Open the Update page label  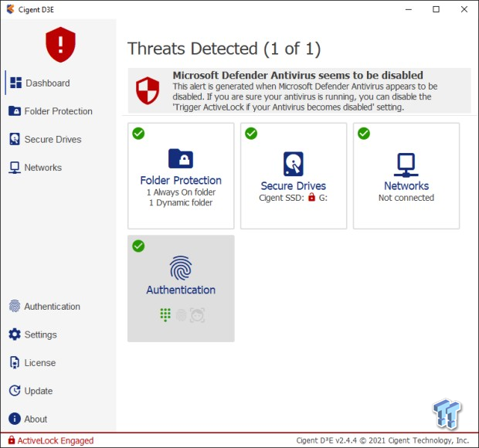(x=39, y=391)
